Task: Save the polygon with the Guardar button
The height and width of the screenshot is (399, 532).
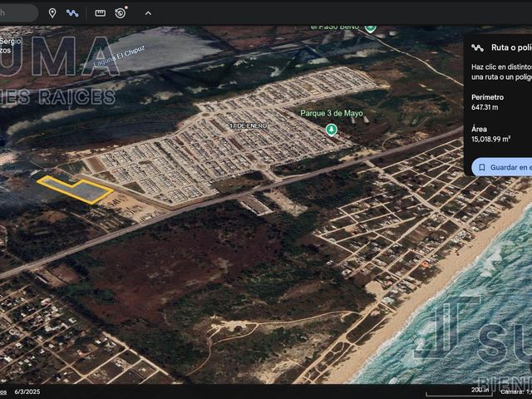Action: coord(501,167)
